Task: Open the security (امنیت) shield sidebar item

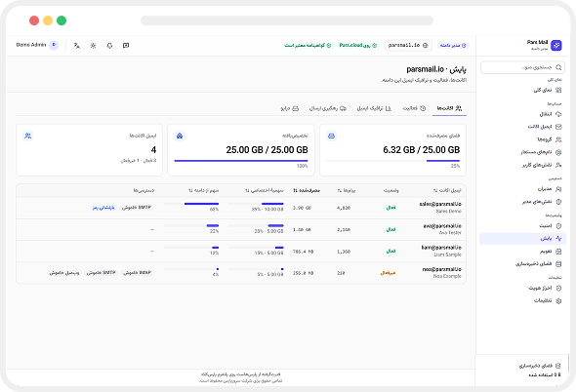Action: pos(522,225)
